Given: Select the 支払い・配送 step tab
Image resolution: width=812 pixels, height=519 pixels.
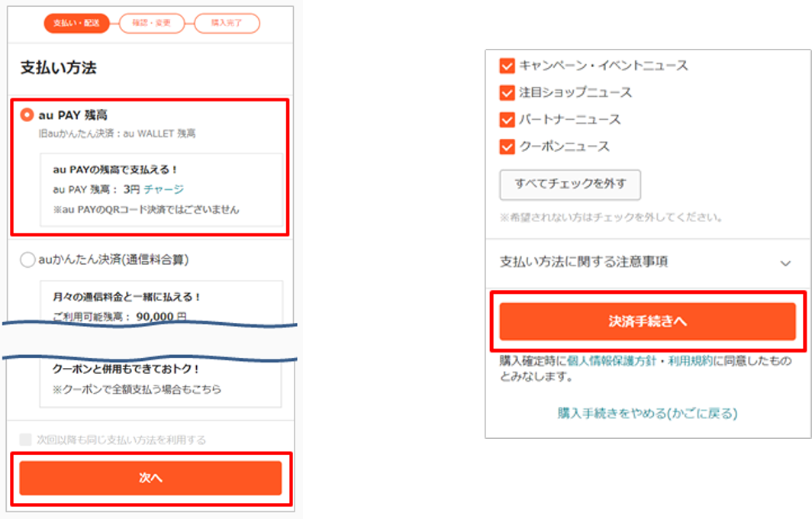Looking at the screenshot, I should pos(76,24).
